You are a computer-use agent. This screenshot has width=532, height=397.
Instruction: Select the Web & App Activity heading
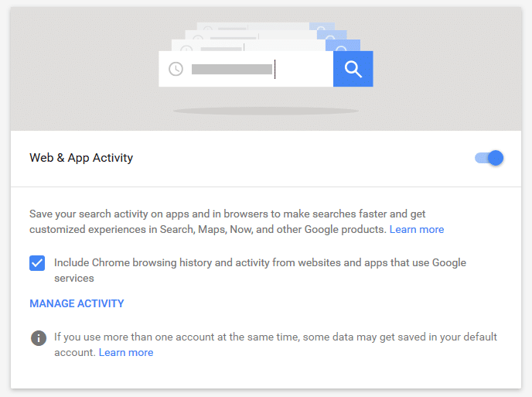[x=81, y=158]
